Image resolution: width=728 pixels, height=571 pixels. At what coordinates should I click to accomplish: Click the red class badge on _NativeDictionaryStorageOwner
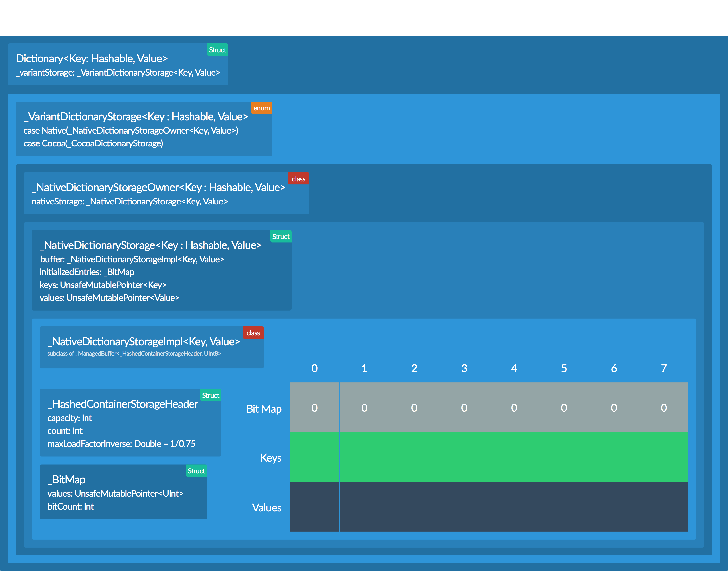299,179
